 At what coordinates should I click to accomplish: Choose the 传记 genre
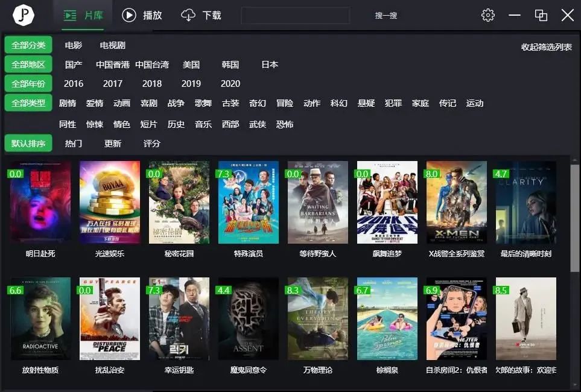coord(447,103)
